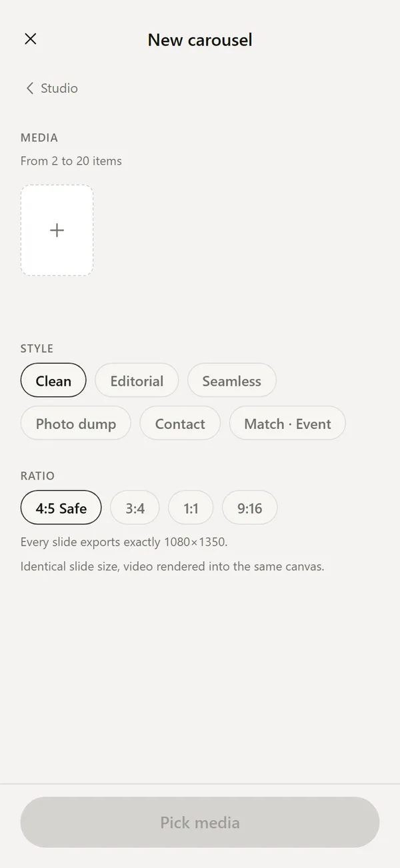Go back via the Studio text link
This screenshot has width=400, height=868.
click(59, 88)
